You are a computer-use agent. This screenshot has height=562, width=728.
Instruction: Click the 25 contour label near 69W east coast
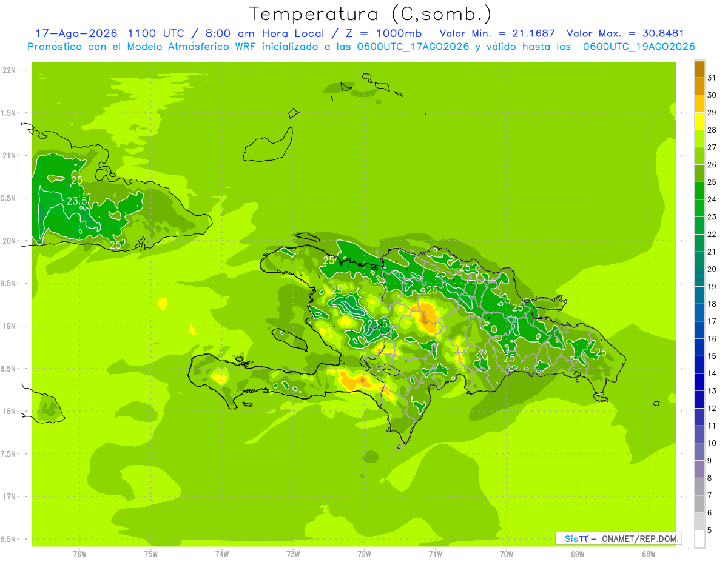click(x=601, y=352)
